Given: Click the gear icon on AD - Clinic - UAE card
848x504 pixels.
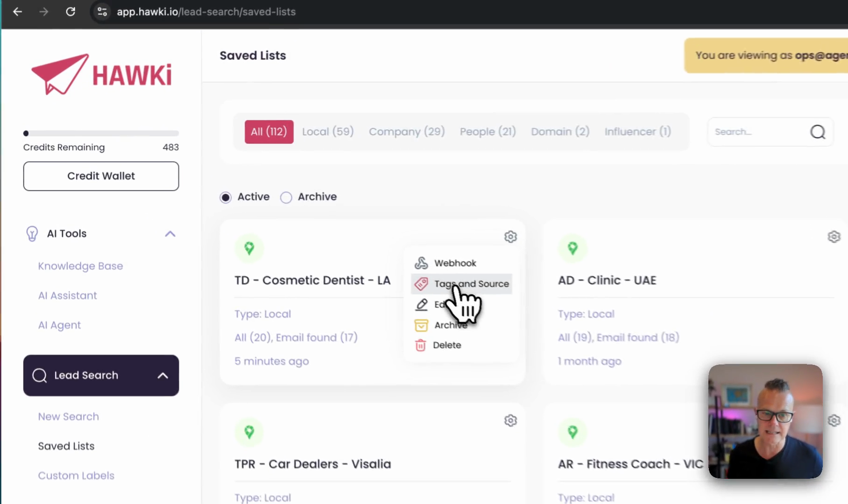Looking at the screenshot, I should coord(834,237).
